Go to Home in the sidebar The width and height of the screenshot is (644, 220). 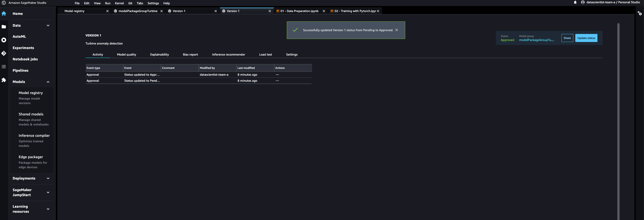[18, 14]
